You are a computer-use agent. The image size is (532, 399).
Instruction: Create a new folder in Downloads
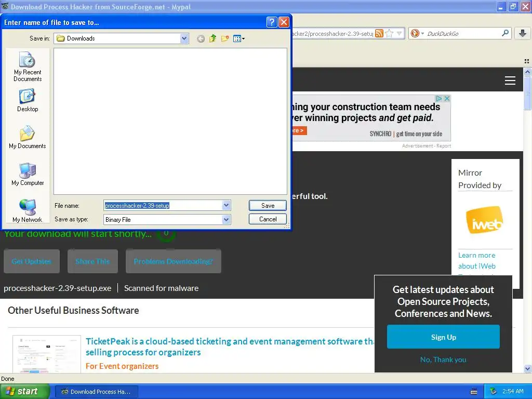(224, 38)
